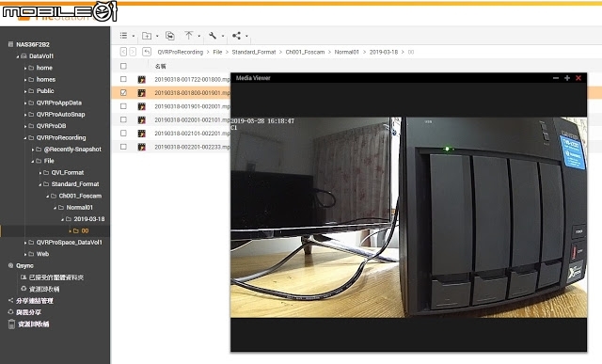Open the homes folder in tree
Viewport: 602px width, 364px height.
click(46, 80)
